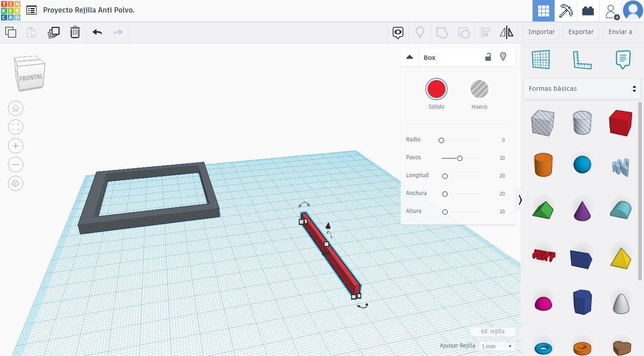Click the Duplicate and repeat icon
This screenshot has width=644, height=356.
click(x=54, y=32)
